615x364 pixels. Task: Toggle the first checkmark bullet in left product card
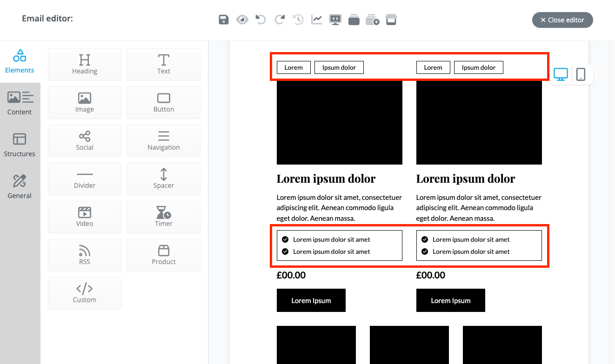(285, 239)
